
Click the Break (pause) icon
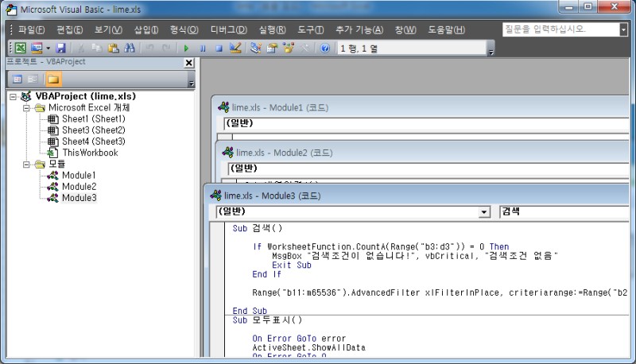click(x=203, y=48)
